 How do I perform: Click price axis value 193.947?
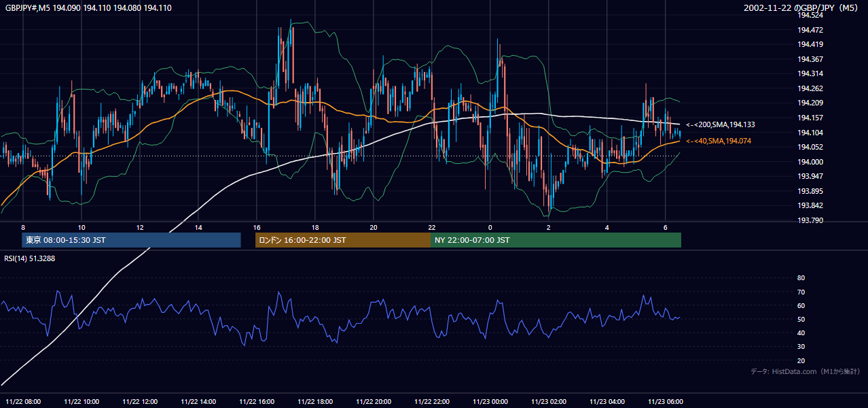[810, 176]
